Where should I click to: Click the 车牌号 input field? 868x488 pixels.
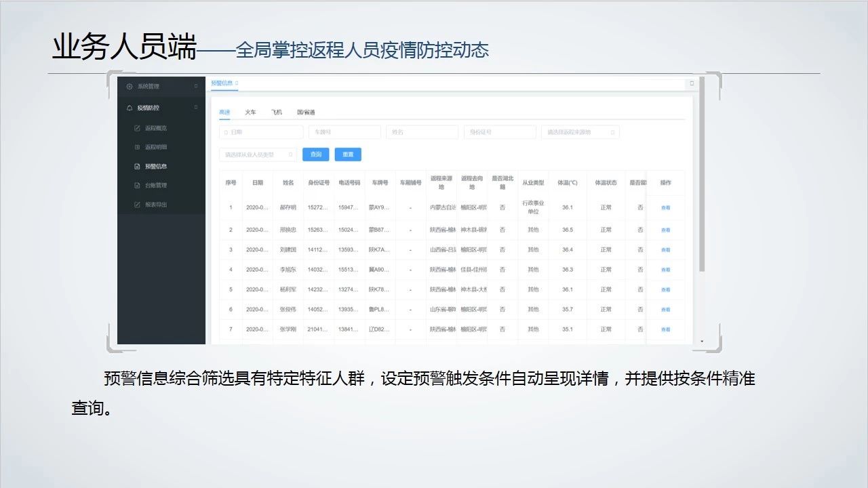tap(344, 132)
